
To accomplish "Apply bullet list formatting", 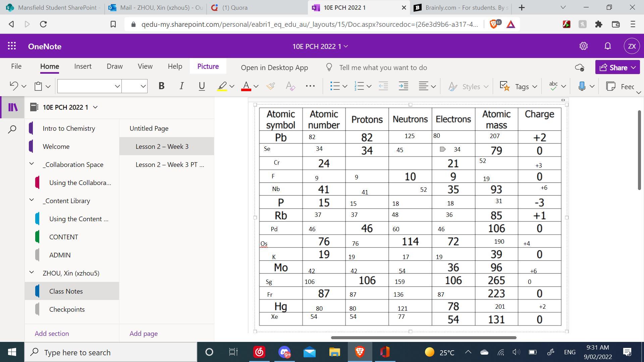I will pyautogui.click(x=335, y=86).
